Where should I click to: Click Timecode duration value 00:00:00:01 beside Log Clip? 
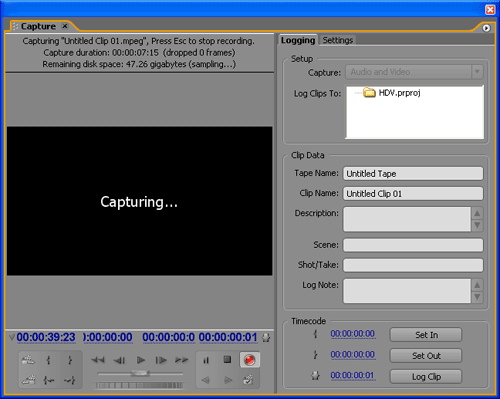tap(352, 376)
